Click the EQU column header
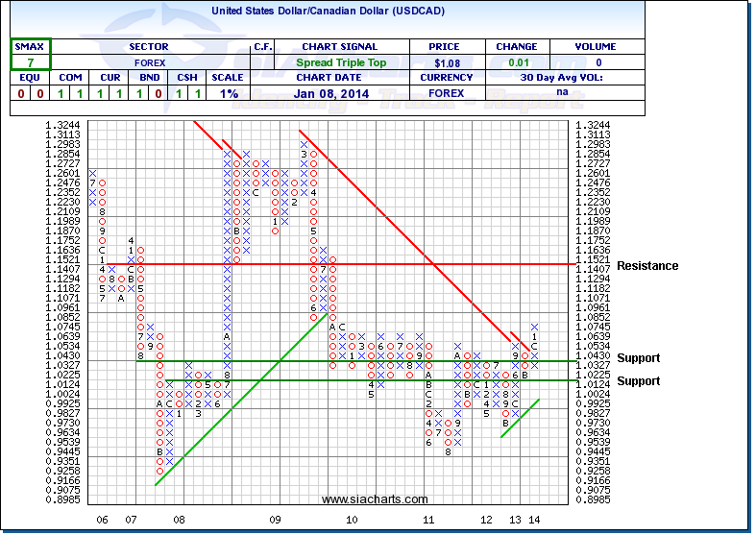Viewport: 756px width, 535px height. (x=30, y=78)
